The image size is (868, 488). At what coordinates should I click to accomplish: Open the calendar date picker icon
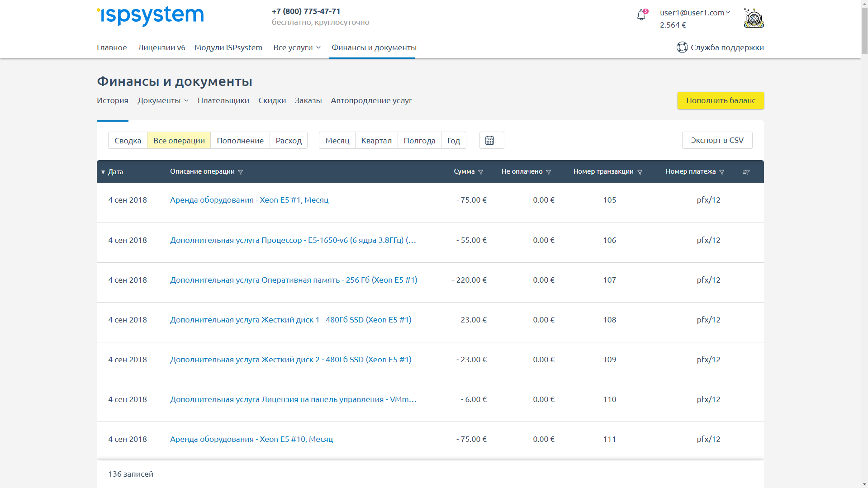[490, 140]
